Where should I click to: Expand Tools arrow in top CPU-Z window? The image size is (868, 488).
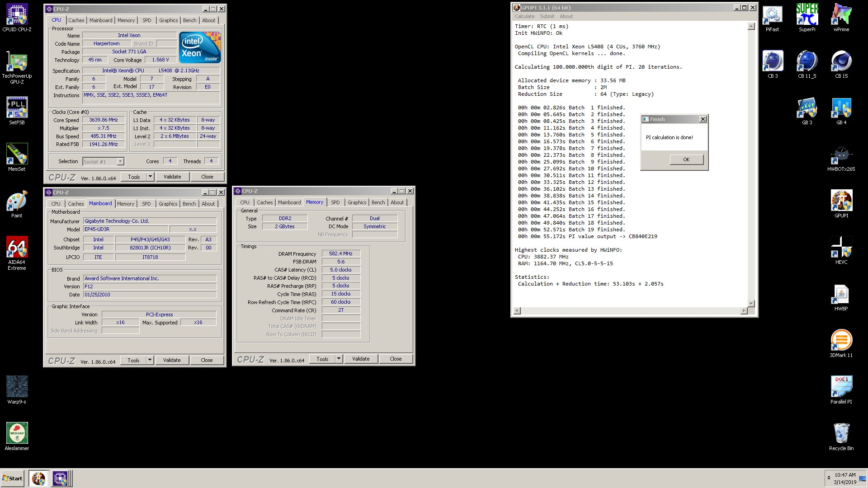(150, 177)
